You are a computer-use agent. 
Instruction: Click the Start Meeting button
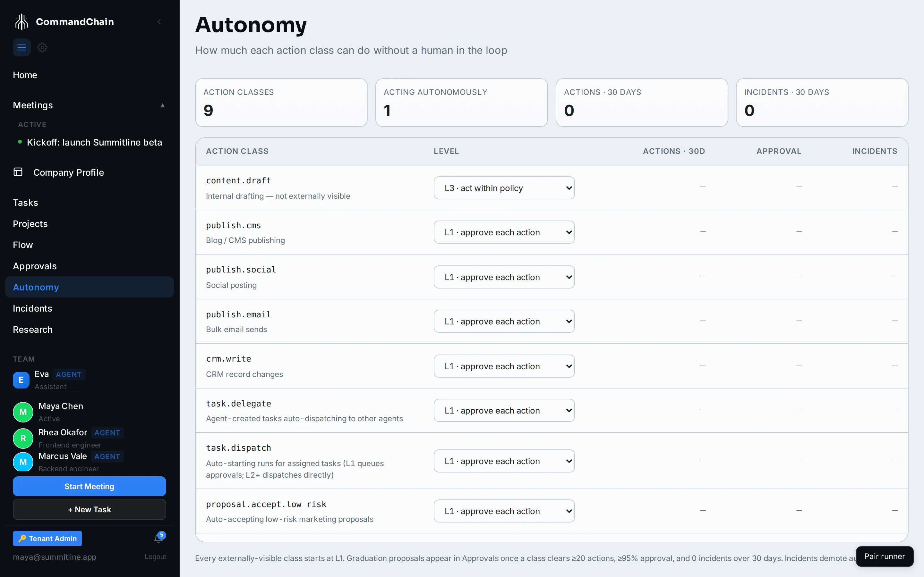pyautogui.click(x=89, y=486)
